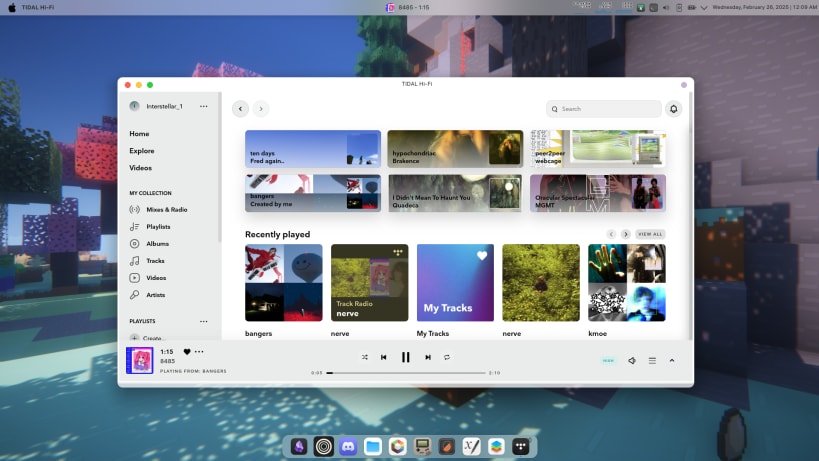The image size is (819, 461).
Task: Toggle repeat mode
Action: (x=447, y=357)
